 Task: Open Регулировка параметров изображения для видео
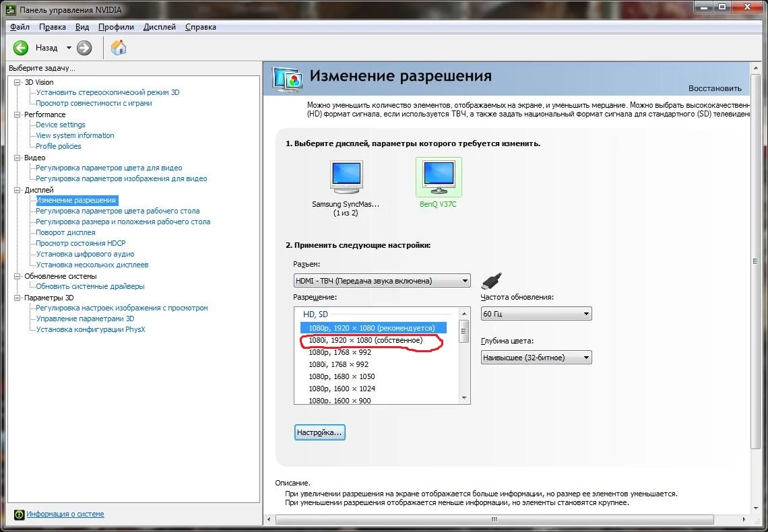(121, 178)
